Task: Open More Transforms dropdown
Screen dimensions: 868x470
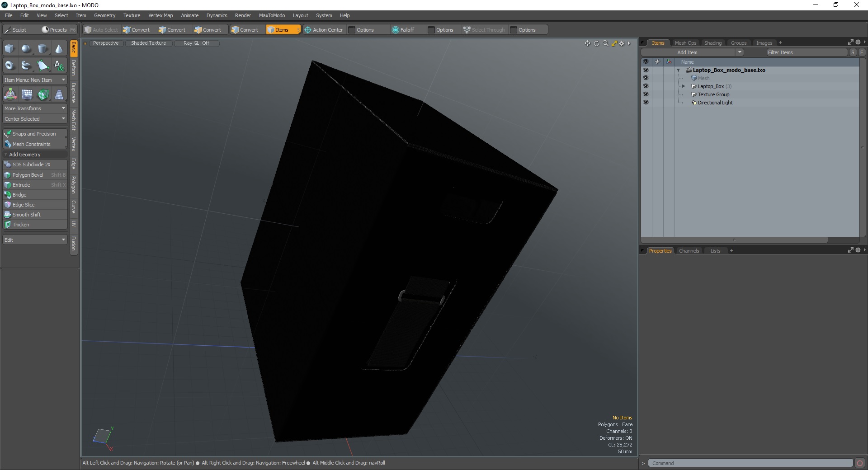Action: pyautogui.click(x=35, y=108)
